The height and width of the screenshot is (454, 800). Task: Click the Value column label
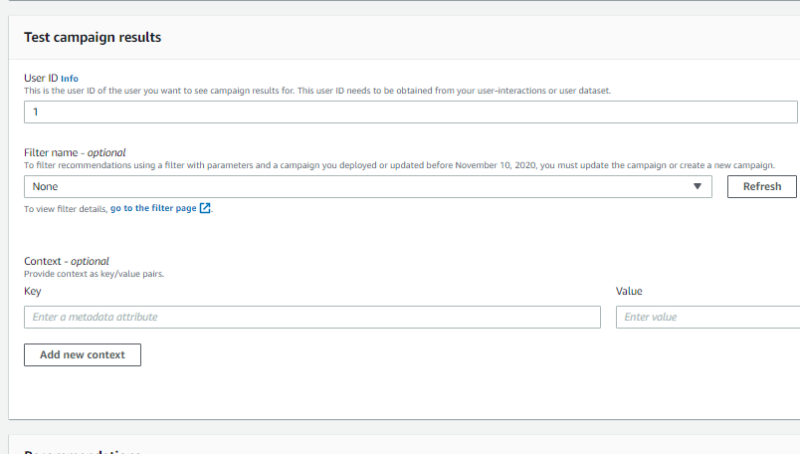(629, 291)
